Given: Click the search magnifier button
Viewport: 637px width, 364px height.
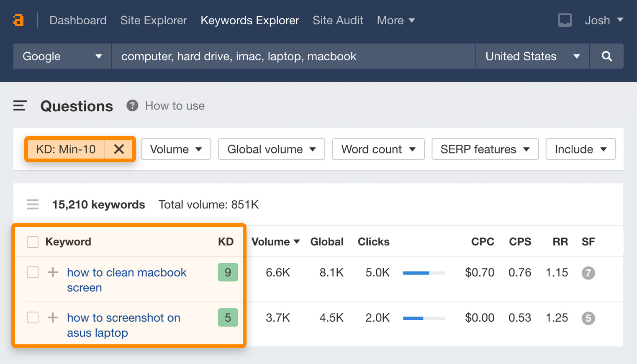Looking at the screenshot, I should tap(606, 56).
